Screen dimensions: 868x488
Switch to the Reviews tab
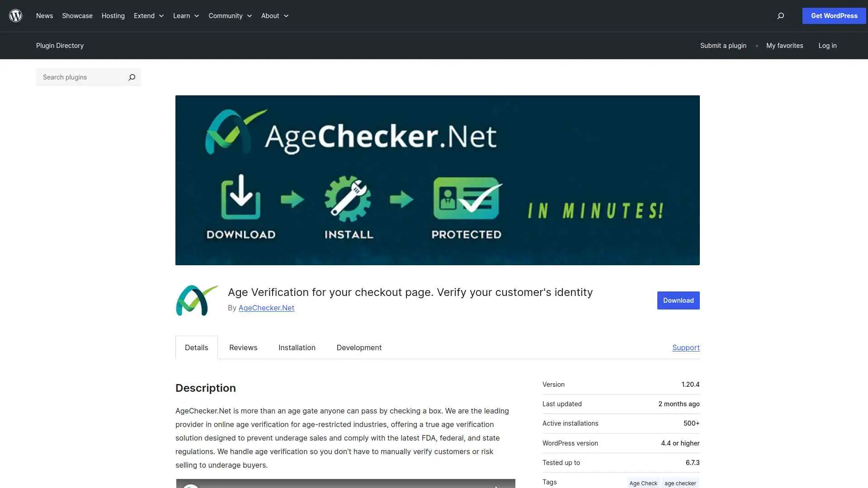pos(243,347)
